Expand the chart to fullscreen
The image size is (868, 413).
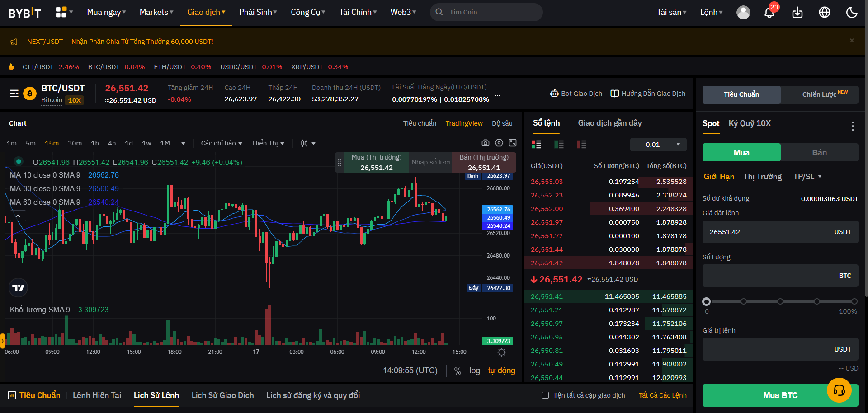pyautogui.click(x=513, y=143)
